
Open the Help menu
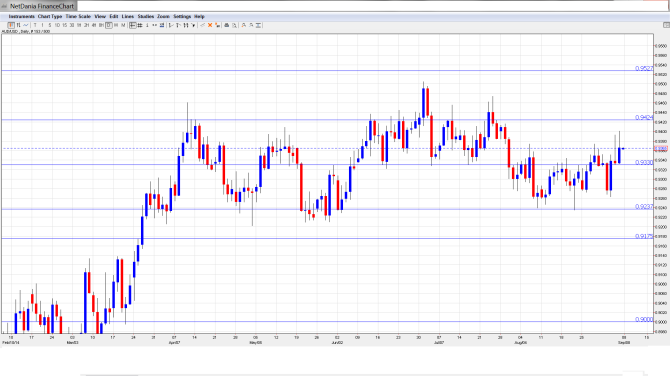click(200, 17)
